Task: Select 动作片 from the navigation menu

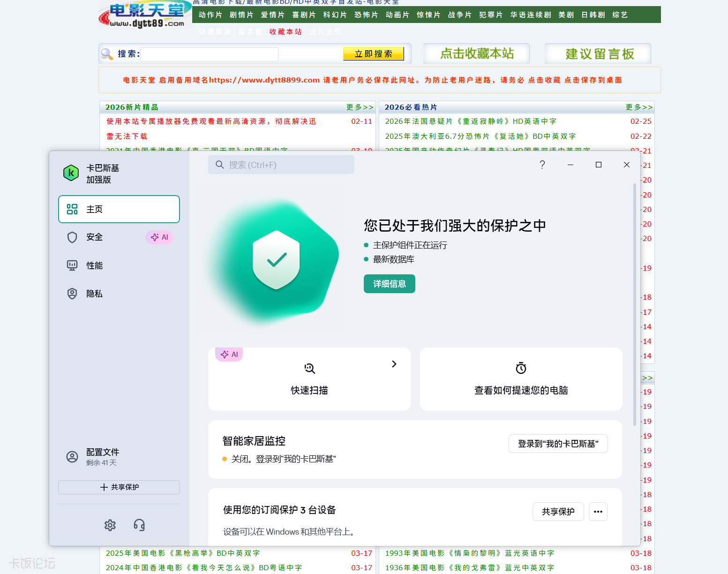Action: click(210, 15)
